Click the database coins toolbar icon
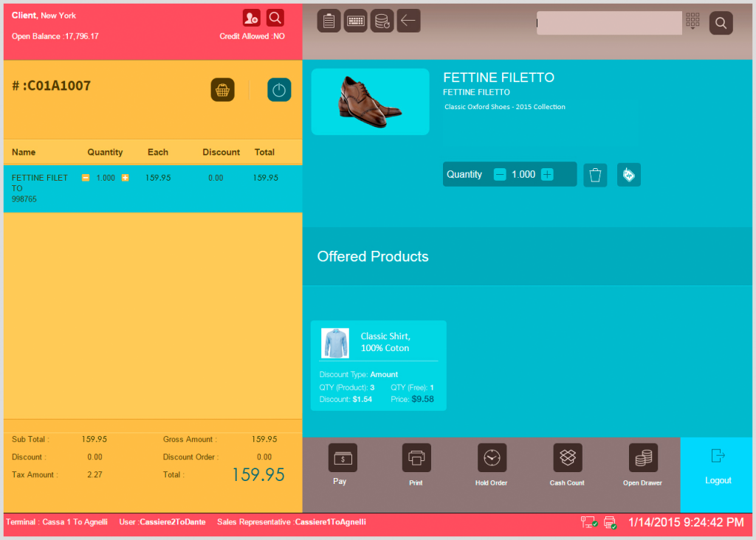This screenshot has width=756, height=540. pos(382,21)
